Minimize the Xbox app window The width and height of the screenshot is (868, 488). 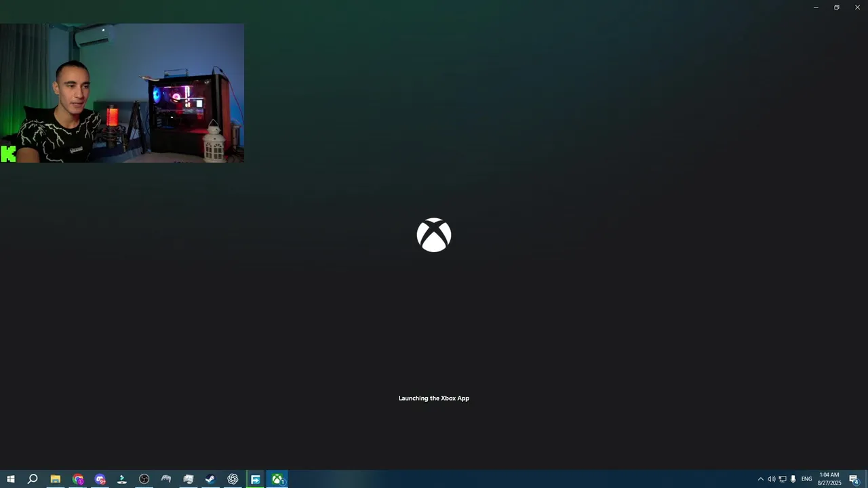coord(816,7)
